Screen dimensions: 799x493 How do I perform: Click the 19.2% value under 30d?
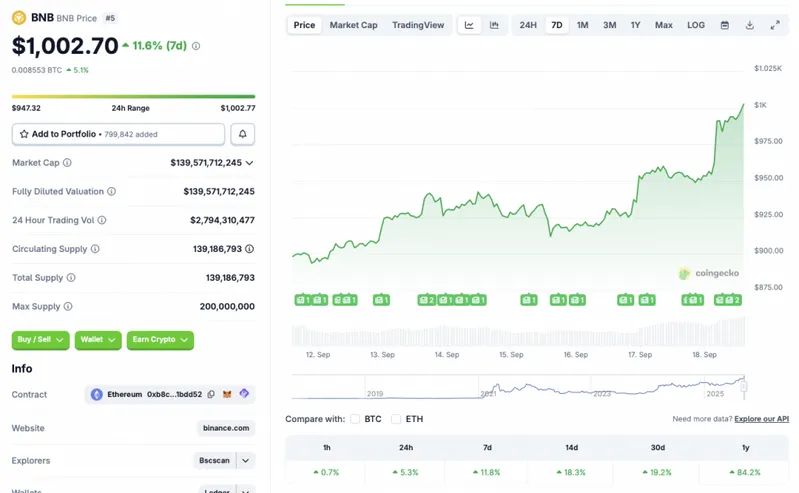click(657, 472)
